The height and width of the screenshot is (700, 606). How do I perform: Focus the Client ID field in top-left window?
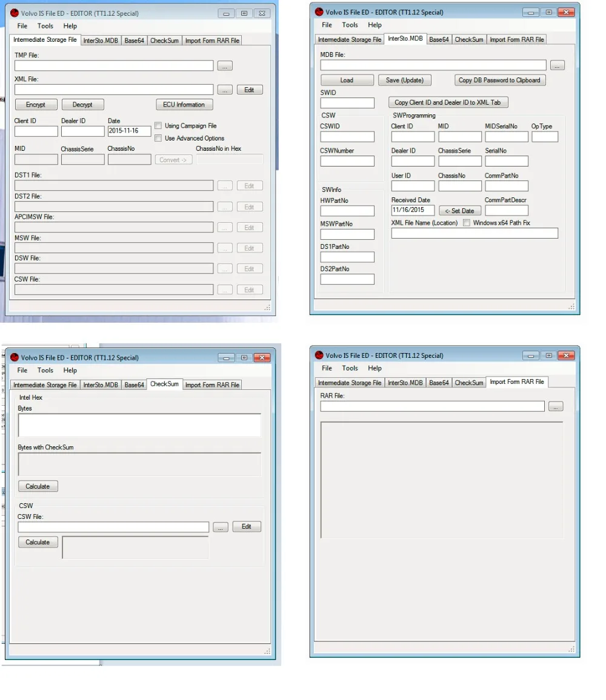pyautogui.click(x=36, y=131)
